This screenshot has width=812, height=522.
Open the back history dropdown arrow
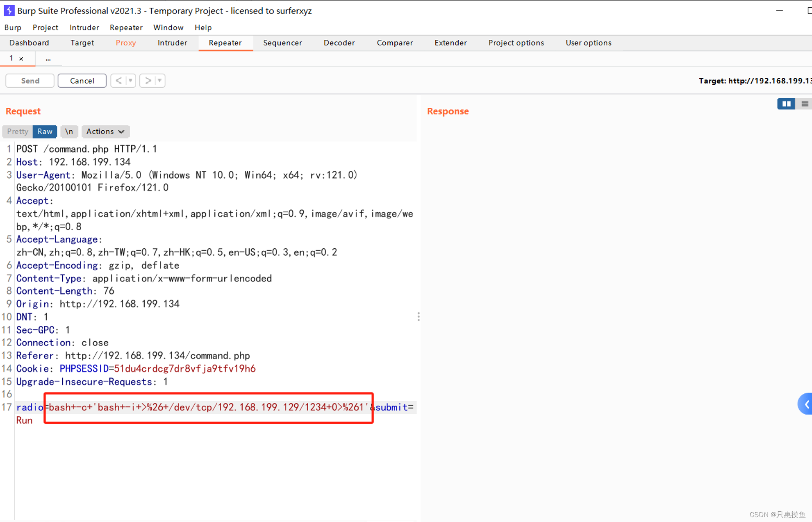point(131,81)
